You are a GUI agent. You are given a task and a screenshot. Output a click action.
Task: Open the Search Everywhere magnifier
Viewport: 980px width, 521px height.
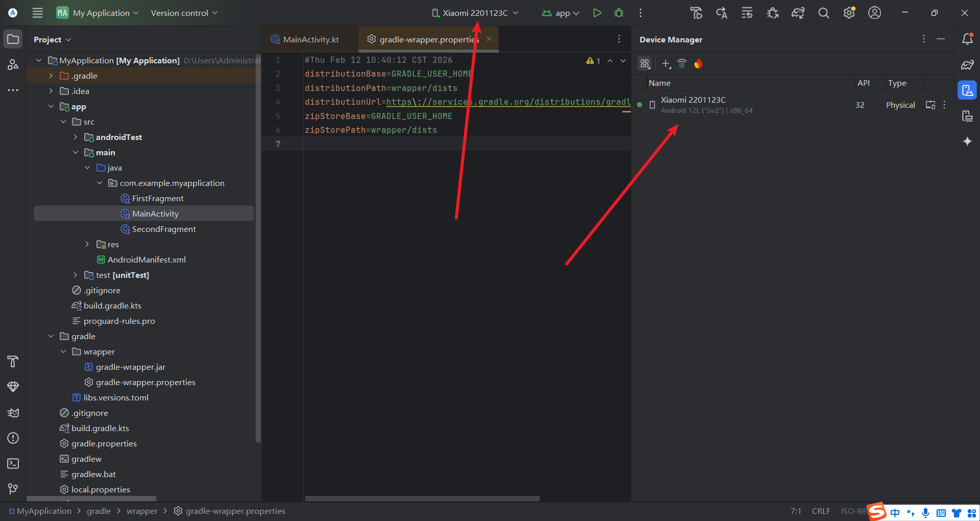tap(823, 13)
